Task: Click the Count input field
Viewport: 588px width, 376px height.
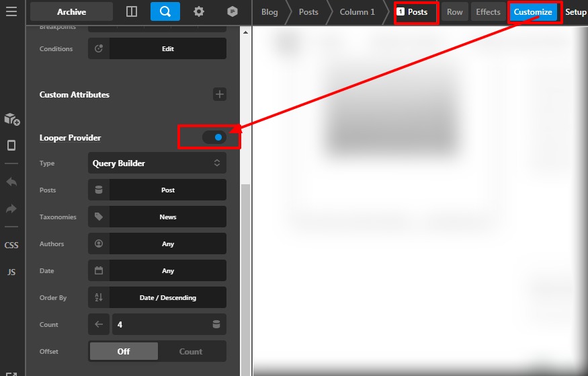Action: point(169,324)
